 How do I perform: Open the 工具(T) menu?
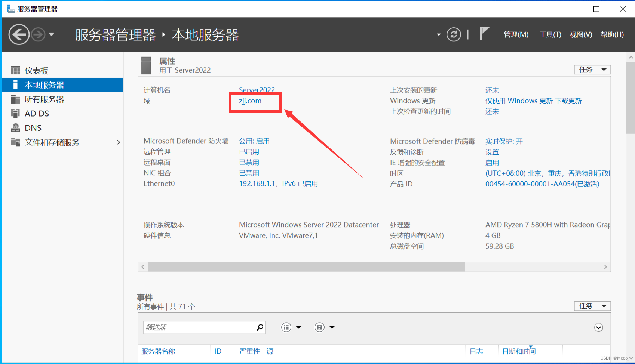tap(550, 35)
